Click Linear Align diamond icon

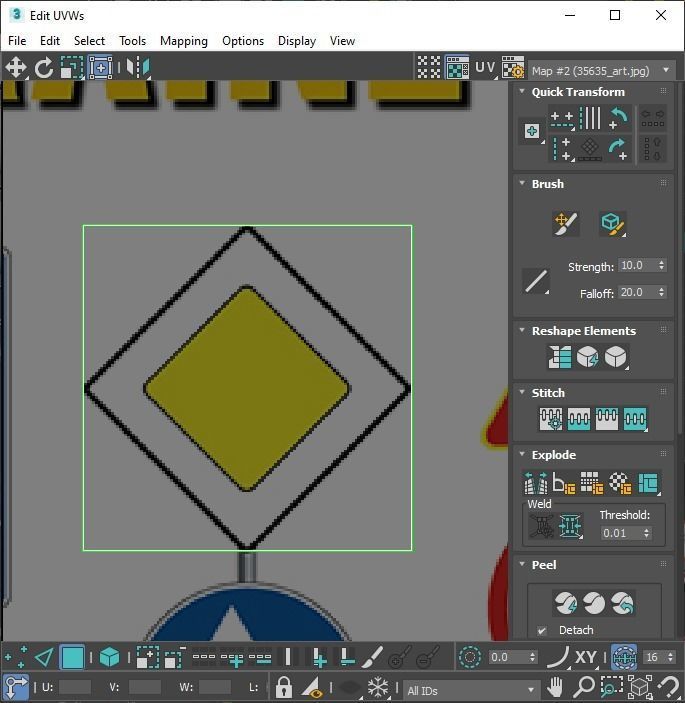(x=590, y=149)
